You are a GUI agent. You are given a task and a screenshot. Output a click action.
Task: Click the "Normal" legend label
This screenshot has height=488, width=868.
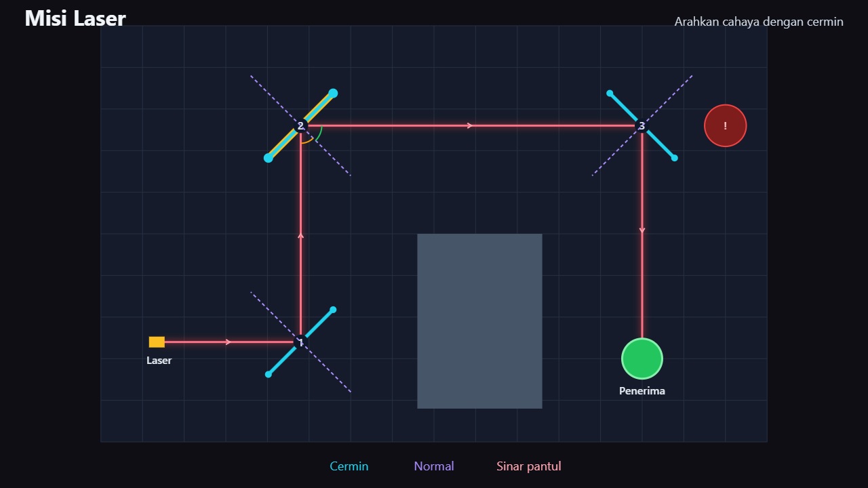point(434,466)
